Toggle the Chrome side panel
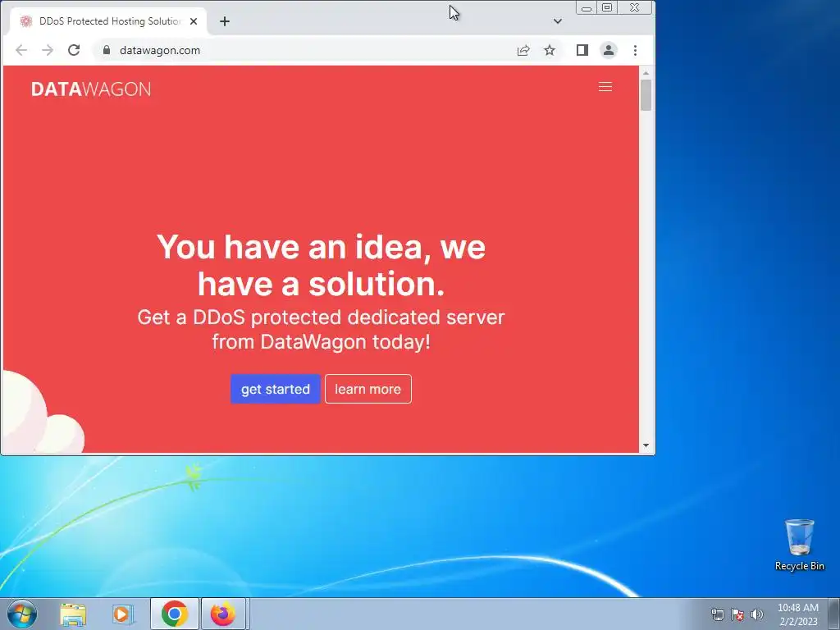Image resolution: width=840 pixels, height=630 pixels. click(x=582, y=50)
